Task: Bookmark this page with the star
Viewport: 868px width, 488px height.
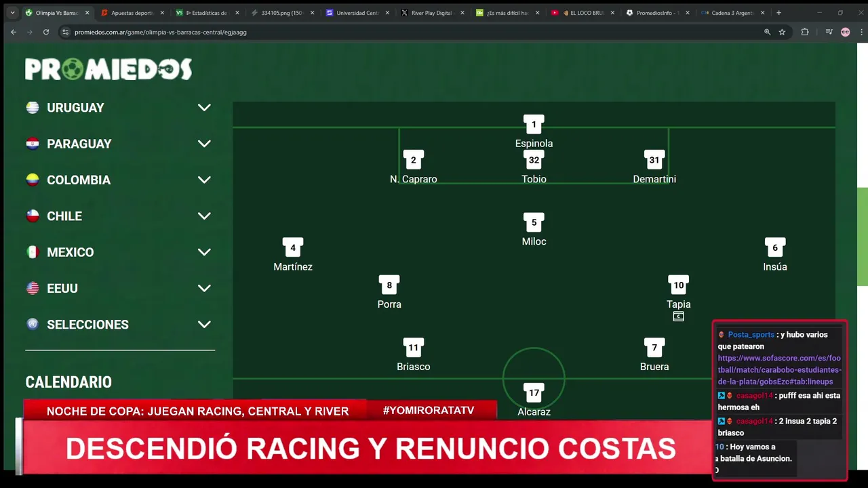Action: (782, 32)
